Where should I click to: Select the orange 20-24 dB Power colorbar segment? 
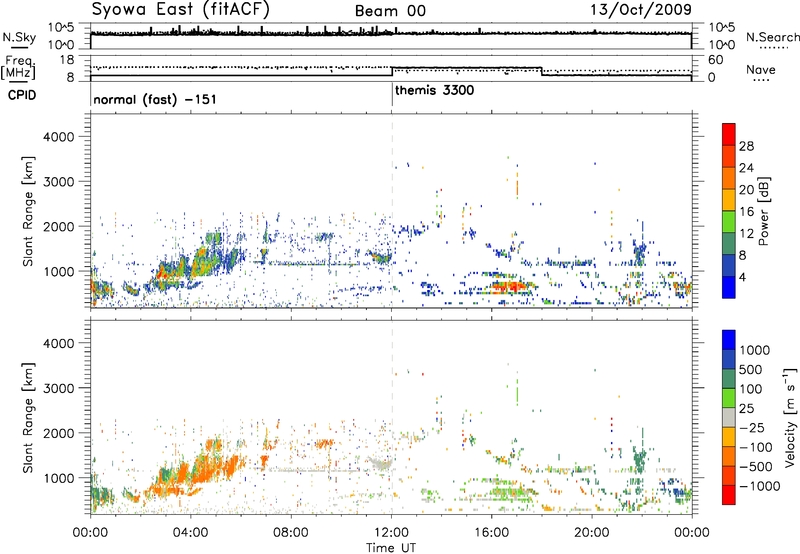tap(729, 178)
